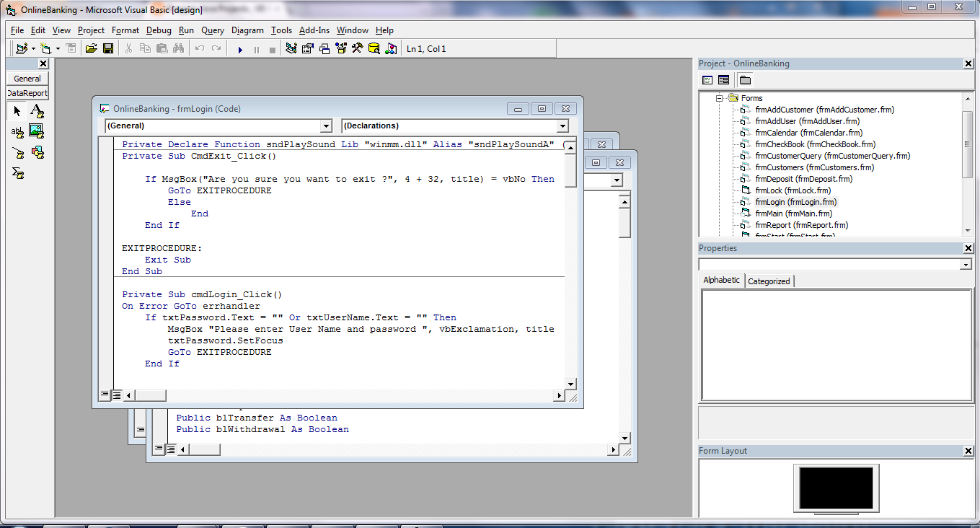Select frmAddUser in the project tree

pos(808,121)
